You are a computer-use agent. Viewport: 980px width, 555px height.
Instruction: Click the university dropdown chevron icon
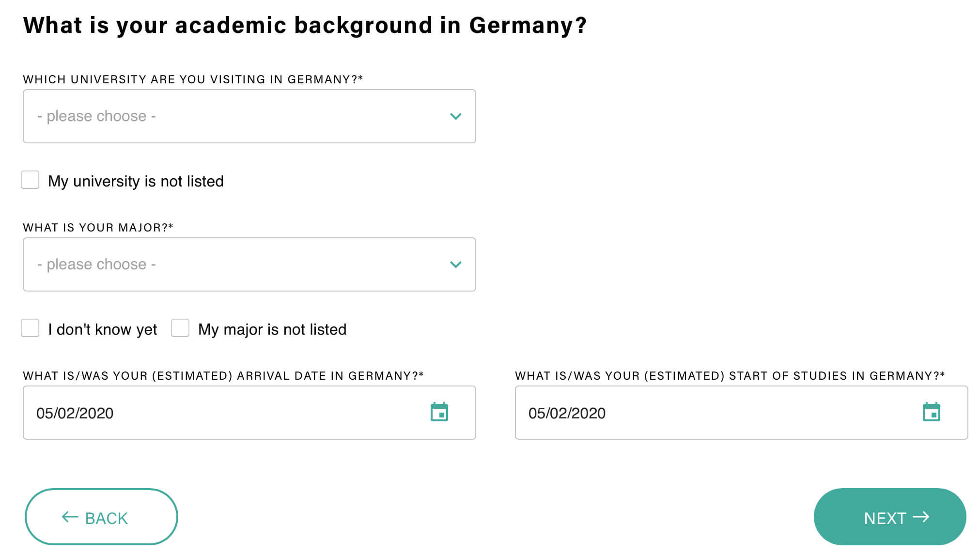coord(456,116)
